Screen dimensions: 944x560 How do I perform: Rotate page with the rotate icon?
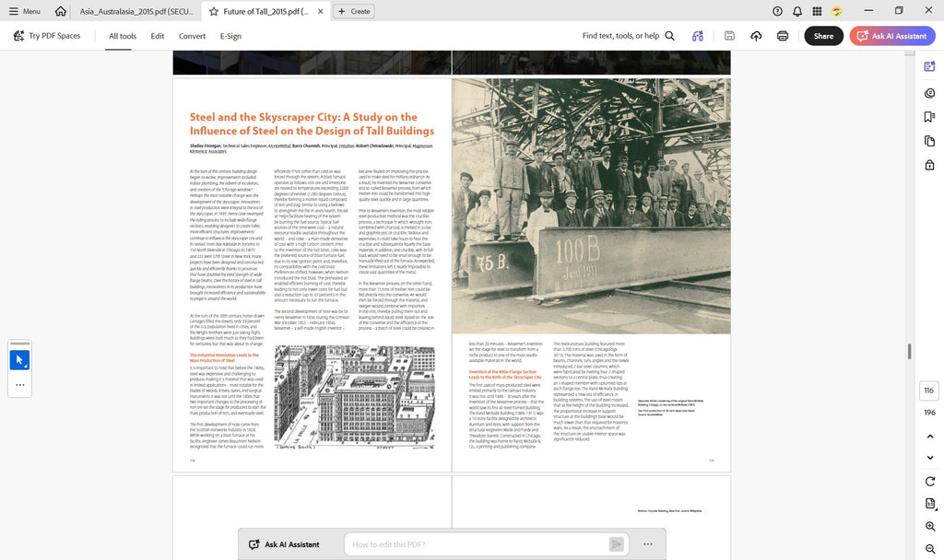929,481
